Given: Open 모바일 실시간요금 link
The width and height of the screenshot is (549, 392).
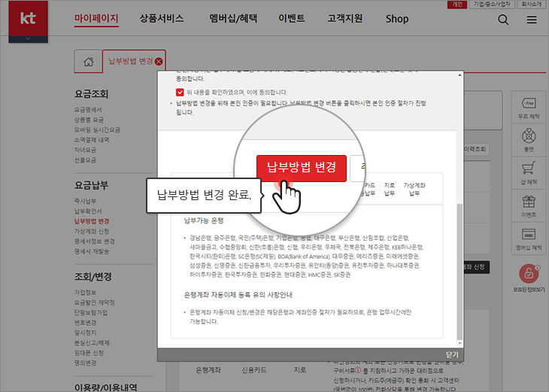Looking at the screenshot, I should tap(97, 130).
